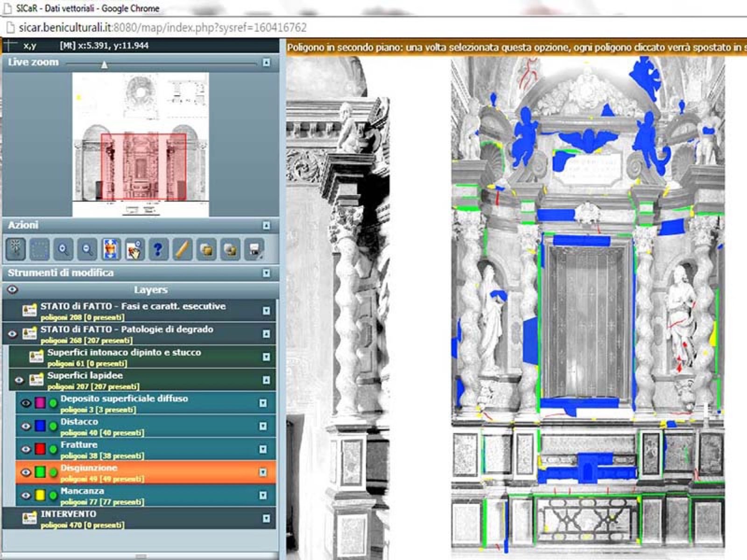Click the first stacked squares polygon icon

tap(206, 249)
